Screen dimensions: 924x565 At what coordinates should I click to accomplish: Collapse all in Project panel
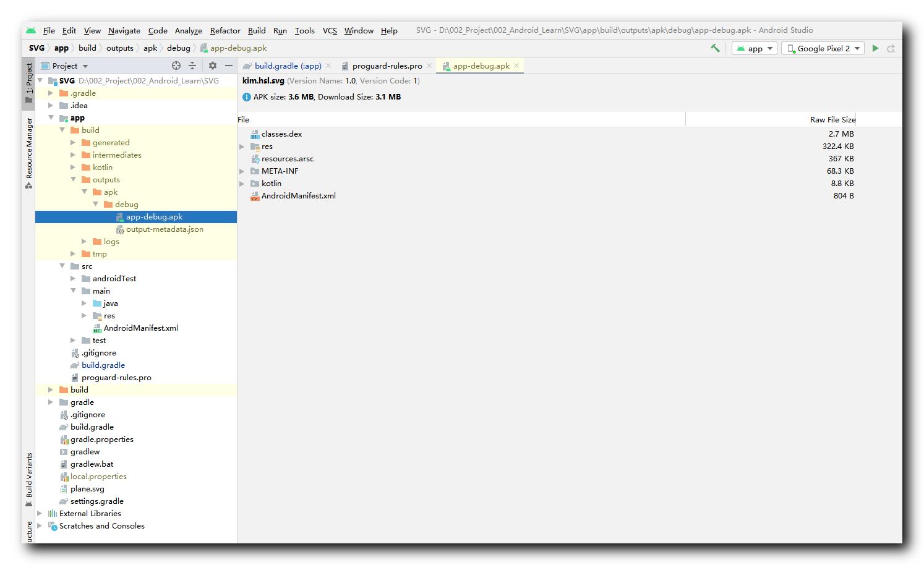click(192, 66)
